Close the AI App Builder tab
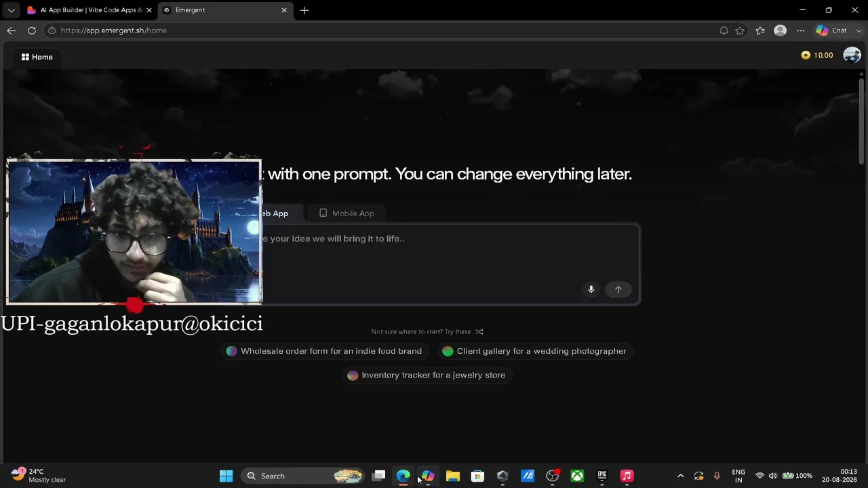The image size is (868, 488). click(149, 10)
